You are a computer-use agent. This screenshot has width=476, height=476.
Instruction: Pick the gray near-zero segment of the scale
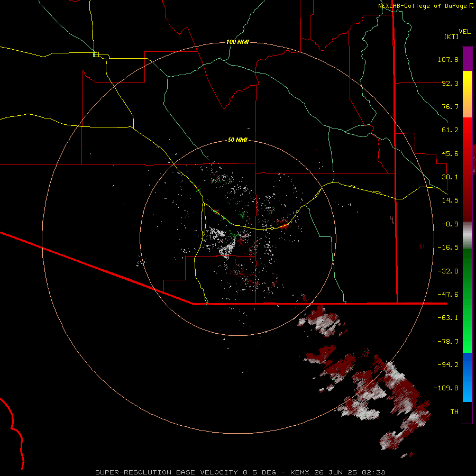pos(467,235)
